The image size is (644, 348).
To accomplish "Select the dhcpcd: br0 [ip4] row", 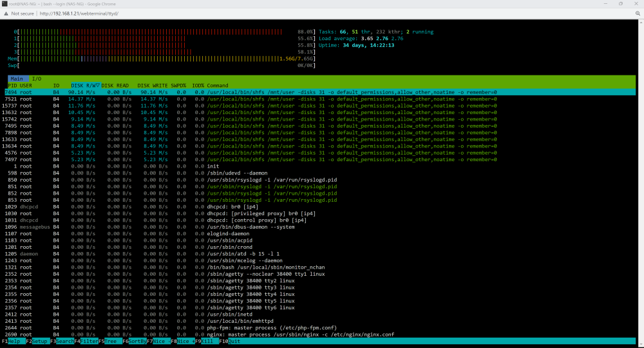I will click(x=320, y=207).
